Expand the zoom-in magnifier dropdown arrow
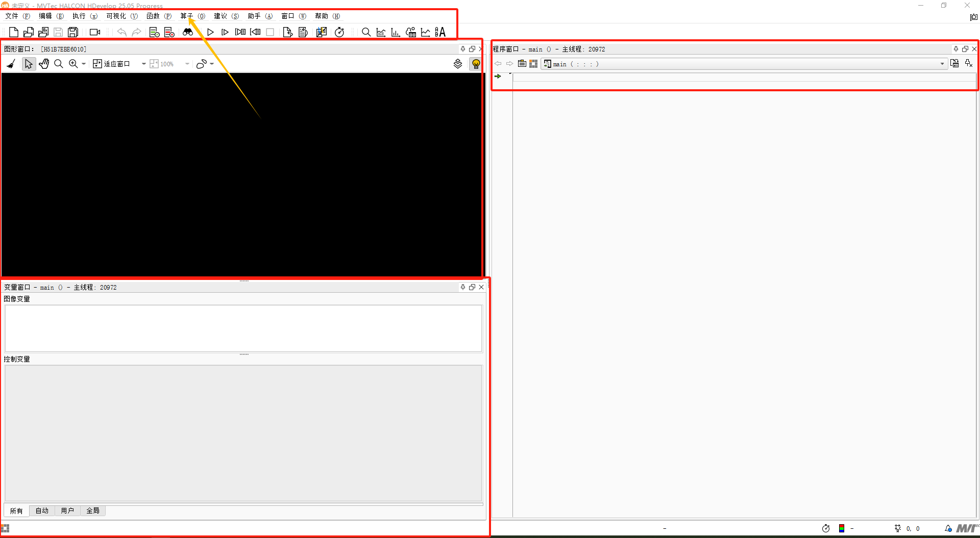The width and height of the screenshot is (980, 538). tap(84, 64)
